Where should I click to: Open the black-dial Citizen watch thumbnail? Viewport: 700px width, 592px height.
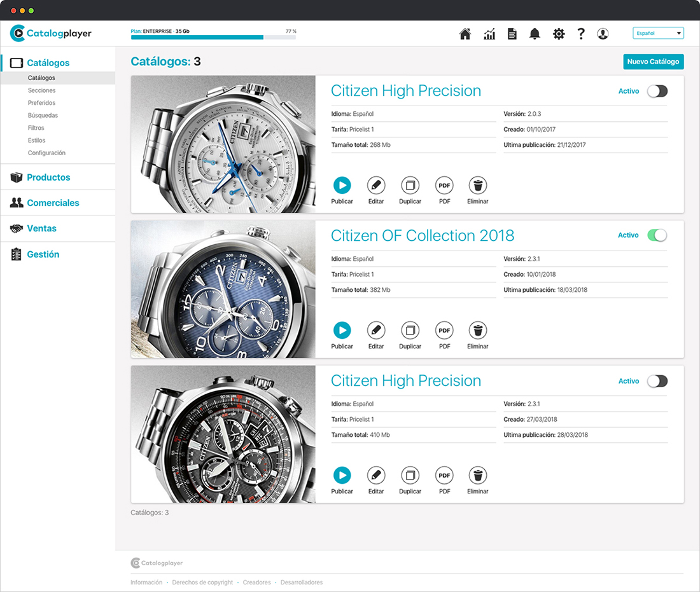click(223, 434)
